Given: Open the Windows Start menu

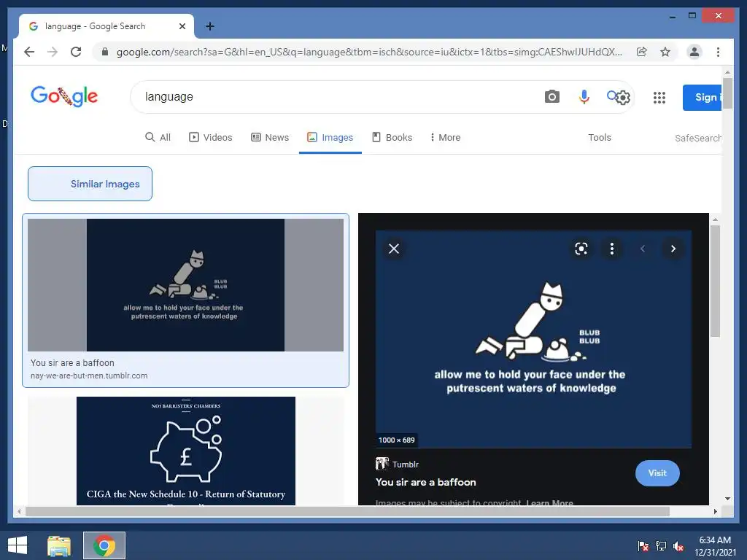Looking at the screenshot, I should (x=18, y=545).
